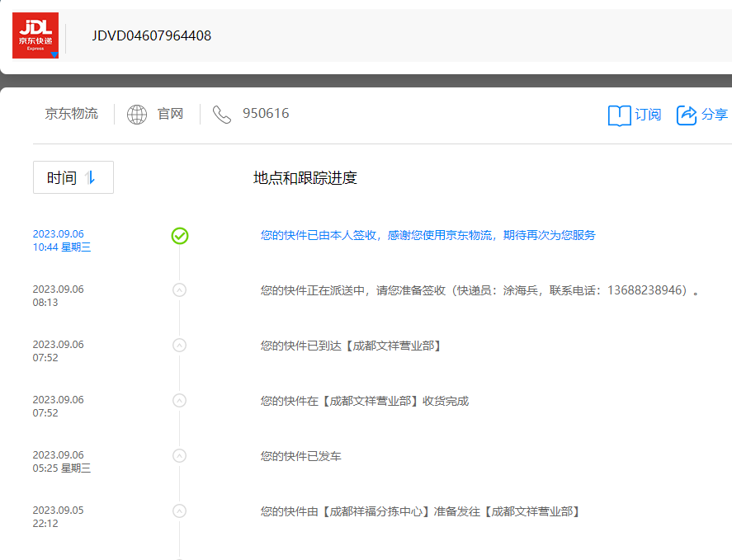Image resolution: width=732 pixels, height=560 pixels.
Task: Click the 订阅 subscribe book icon
Action: 620,115
